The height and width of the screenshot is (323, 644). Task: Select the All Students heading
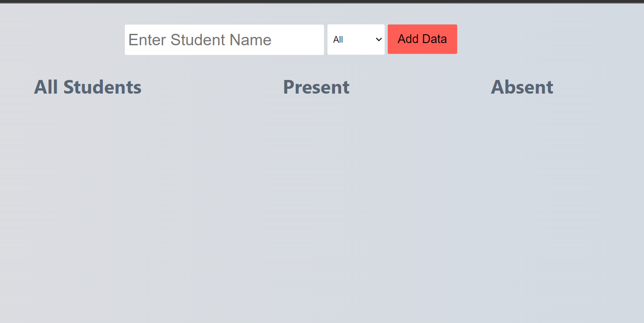[x=88, y=87]
